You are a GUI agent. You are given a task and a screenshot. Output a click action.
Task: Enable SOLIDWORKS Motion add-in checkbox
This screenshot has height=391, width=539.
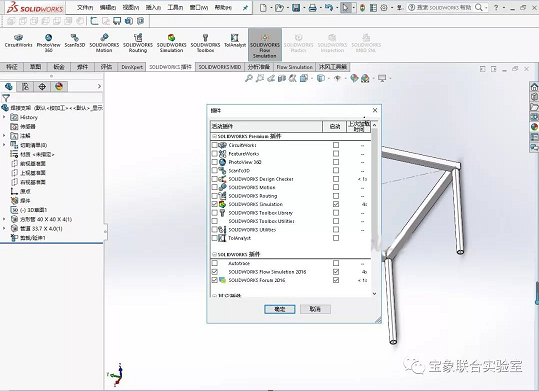[215, 187]
